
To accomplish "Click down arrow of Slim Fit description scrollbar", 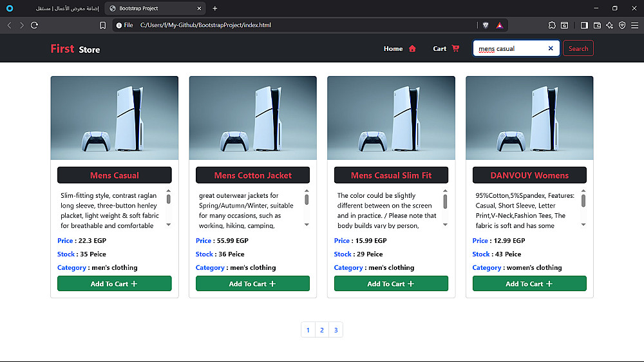I will pyautogui.click(x=445, y=225).
